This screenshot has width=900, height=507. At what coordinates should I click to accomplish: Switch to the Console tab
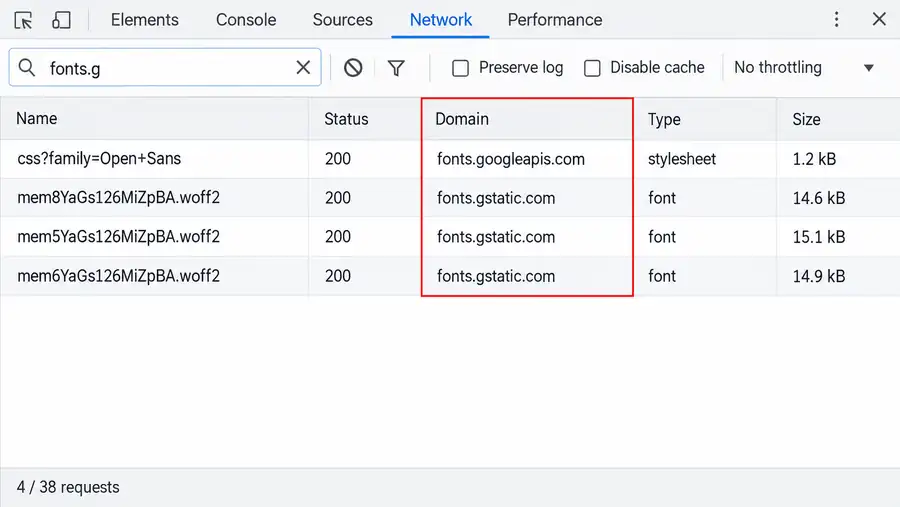click(246, 20)
